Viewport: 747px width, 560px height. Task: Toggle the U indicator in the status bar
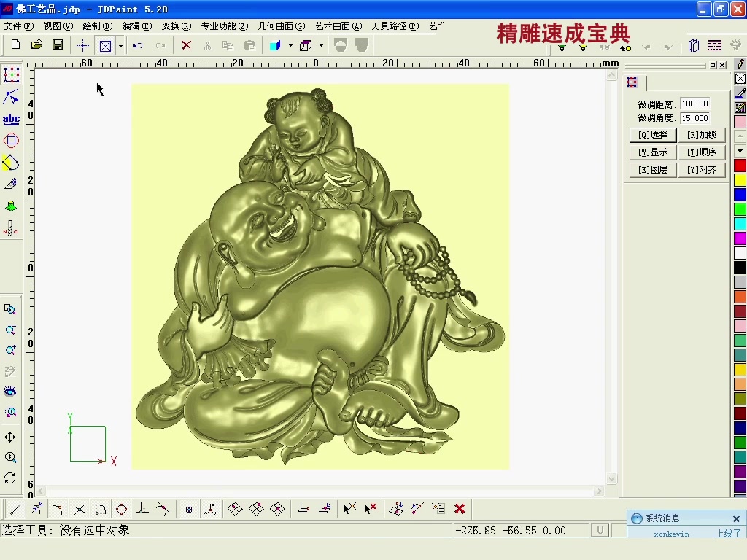[600, 530]
